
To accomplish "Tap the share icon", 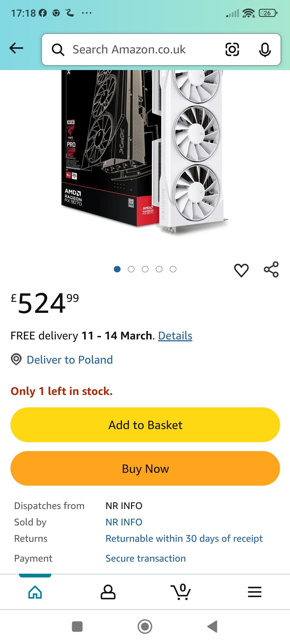I will 271,269.
